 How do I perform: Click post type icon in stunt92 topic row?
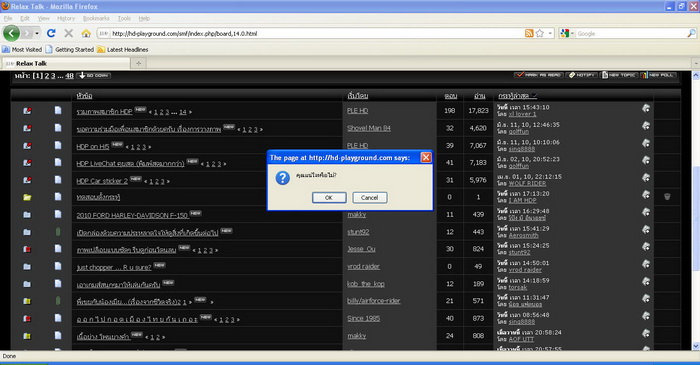click(58, 232)
